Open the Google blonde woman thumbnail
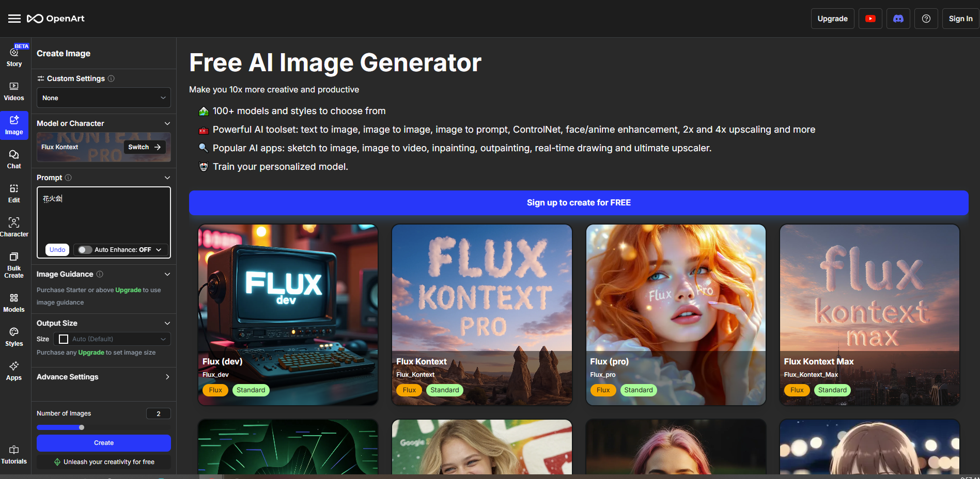Viewport: 980px width, 479px height. [482, 447]
